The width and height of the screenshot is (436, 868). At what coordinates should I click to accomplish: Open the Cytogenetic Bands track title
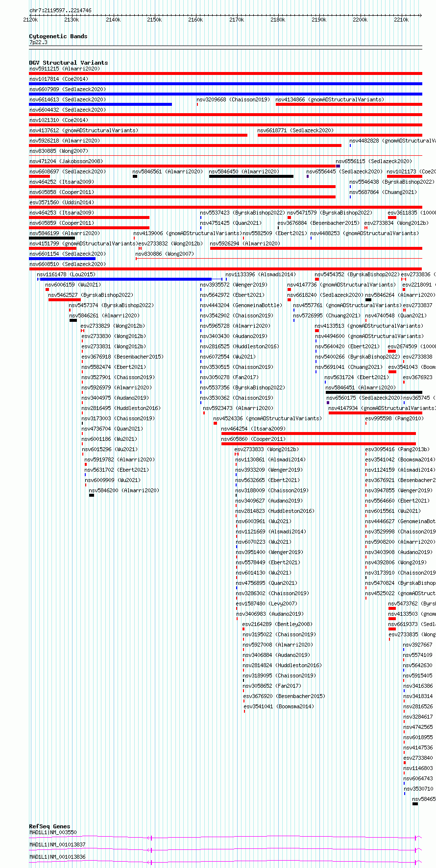coord(58,36)
